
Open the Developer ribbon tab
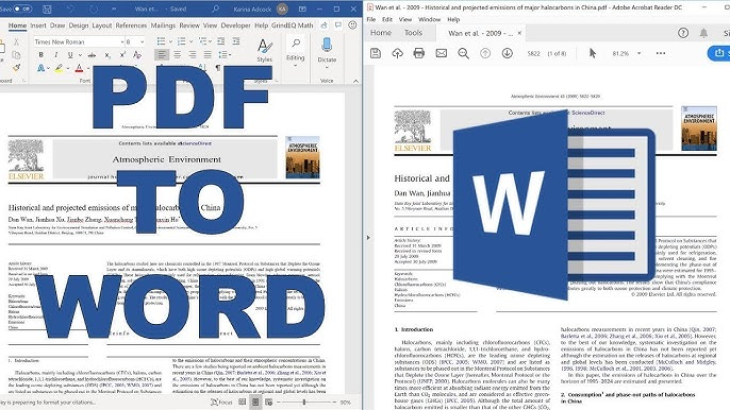[235, 26]
